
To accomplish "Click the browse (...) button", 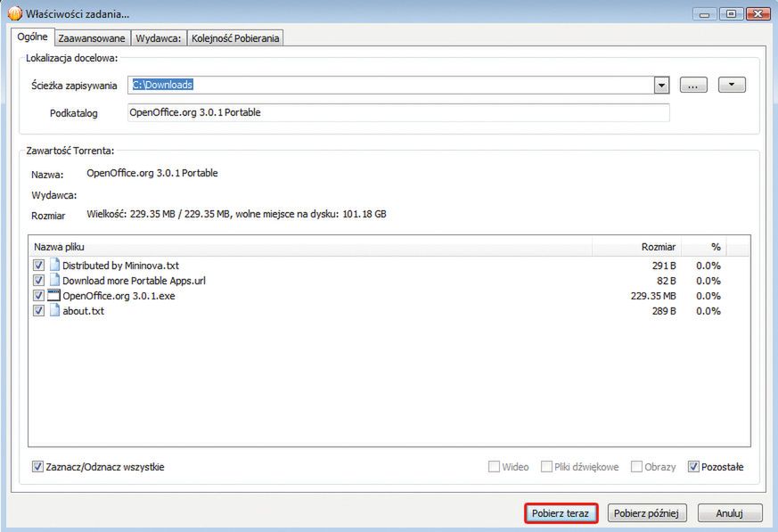I will click(x=693, y=85).
